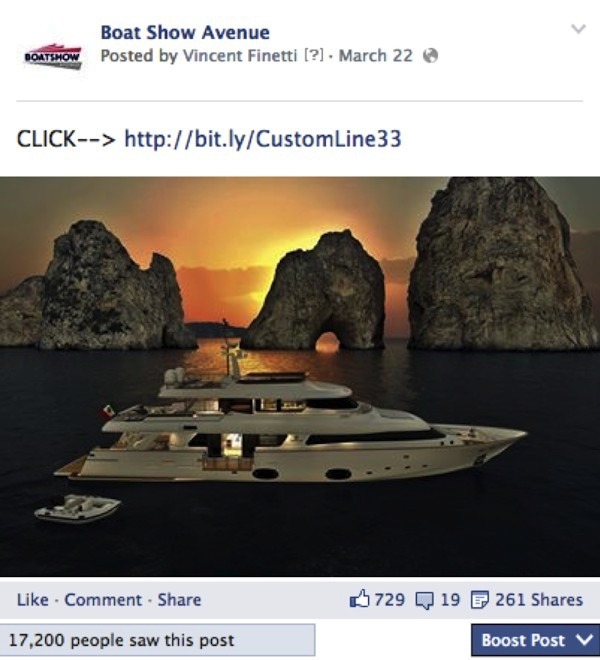
Task: View the 261 Shares list
Action: pyautogui.click(x=539, y=600)
